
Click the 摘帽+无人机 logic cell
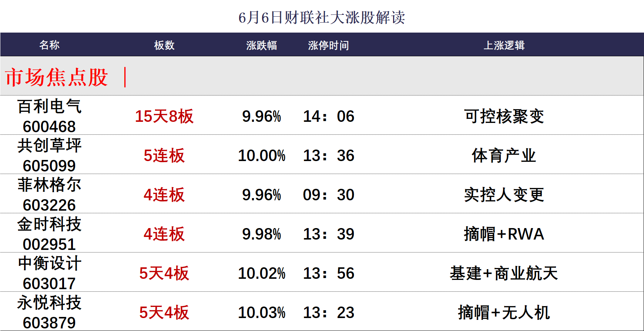pyautogui.click(x=504, y=312)
